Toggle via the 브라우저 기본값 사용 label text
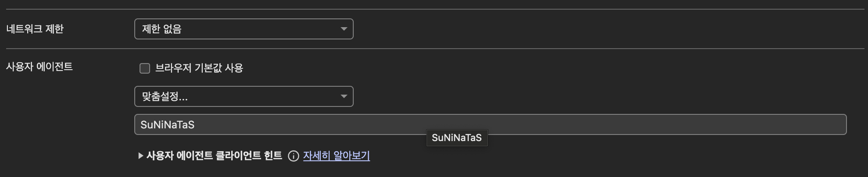The width and height of the screenshot is (868, 177). coord(199,68)
